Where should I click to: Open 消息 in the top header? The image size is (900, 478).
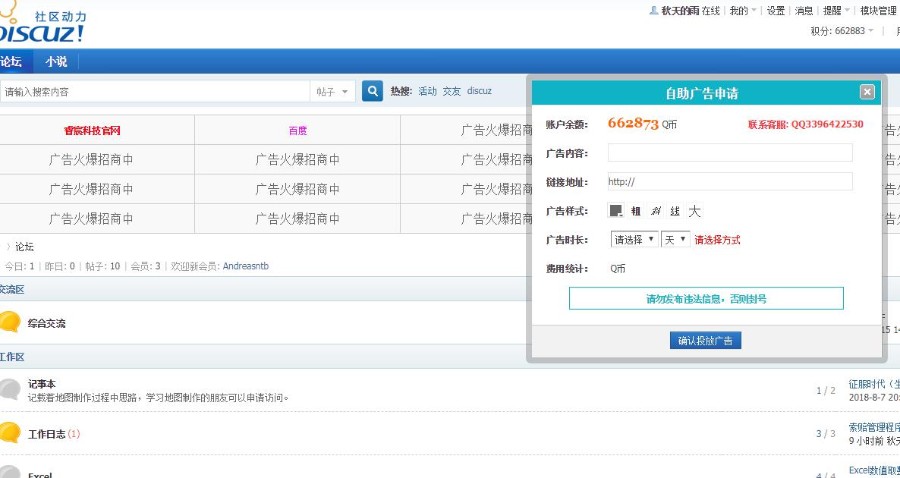(804, 10)
